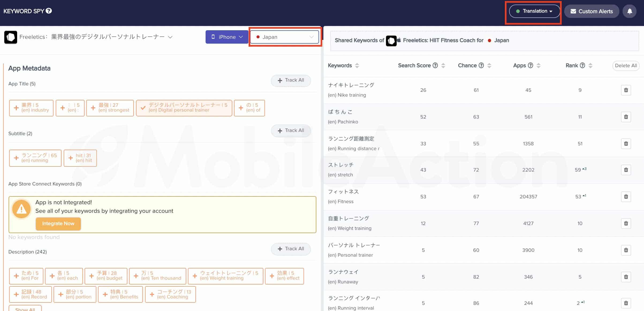Click the 'Description (242)' section label
Image resolution: width=644 pixels, height=311 pixels.
coord(28,252)
